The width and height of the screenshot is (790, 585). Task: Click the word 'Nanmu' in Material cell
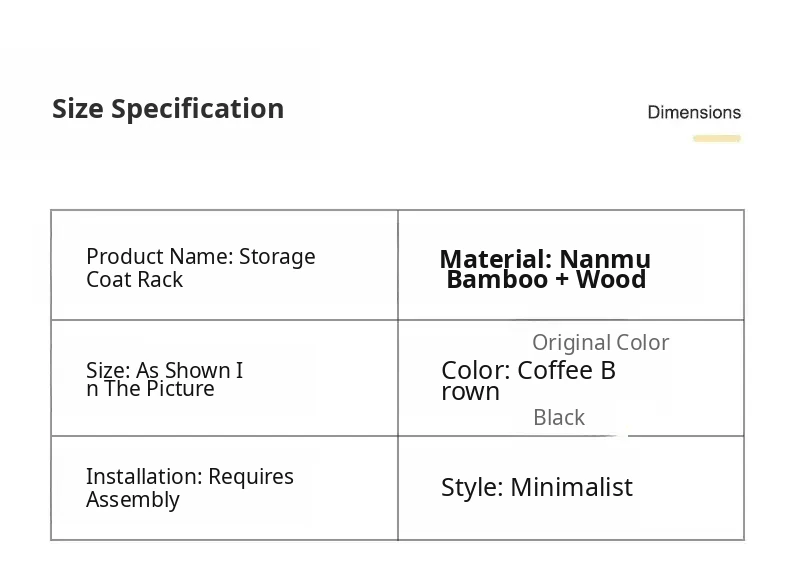605,259
